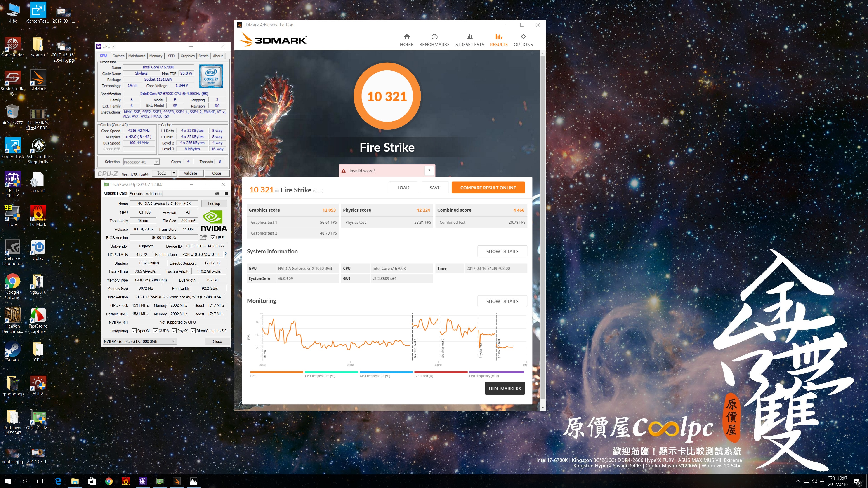Click COMPARE RESULT ONLINE in 3DMark
868x488 pixels.
[488, 188]
